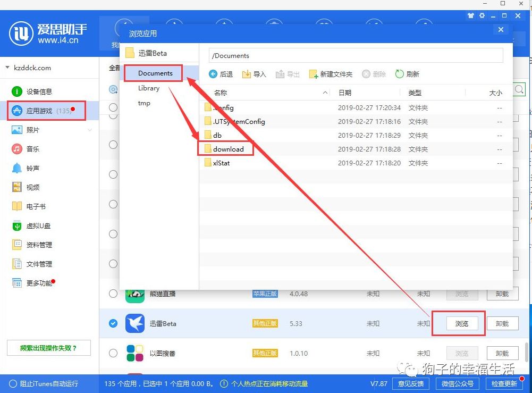532x393 pixels.
Task: Select the .config folder row
Action: [356, 107]
